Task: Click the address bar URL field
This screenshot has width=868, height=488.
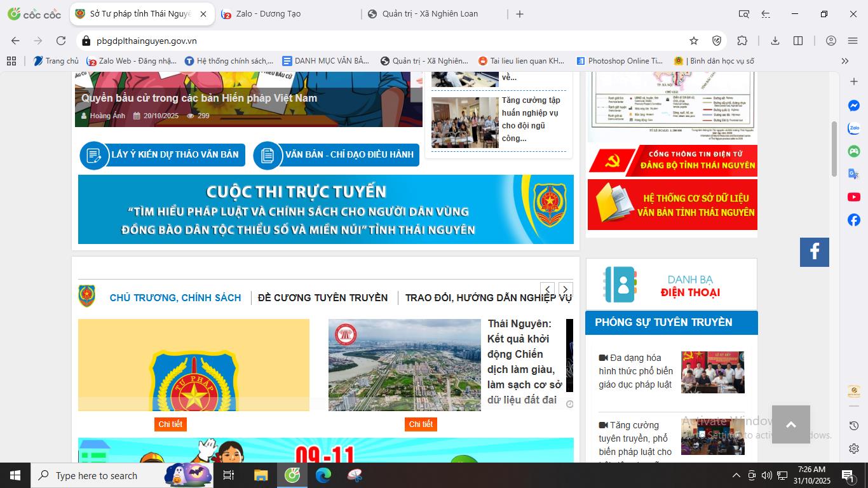Action: pos(381,41)
